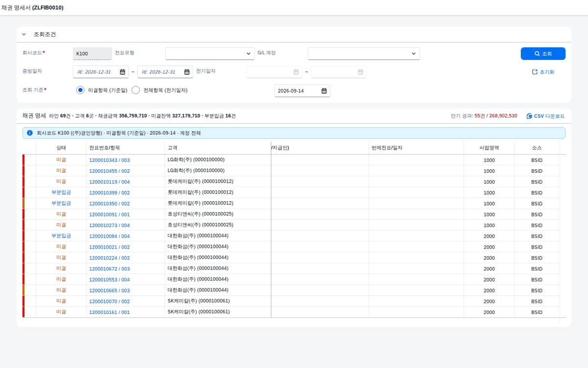This screenshot has height=368, width=588.
Task: Click the 상태 column header
Action: coord(61,148)
